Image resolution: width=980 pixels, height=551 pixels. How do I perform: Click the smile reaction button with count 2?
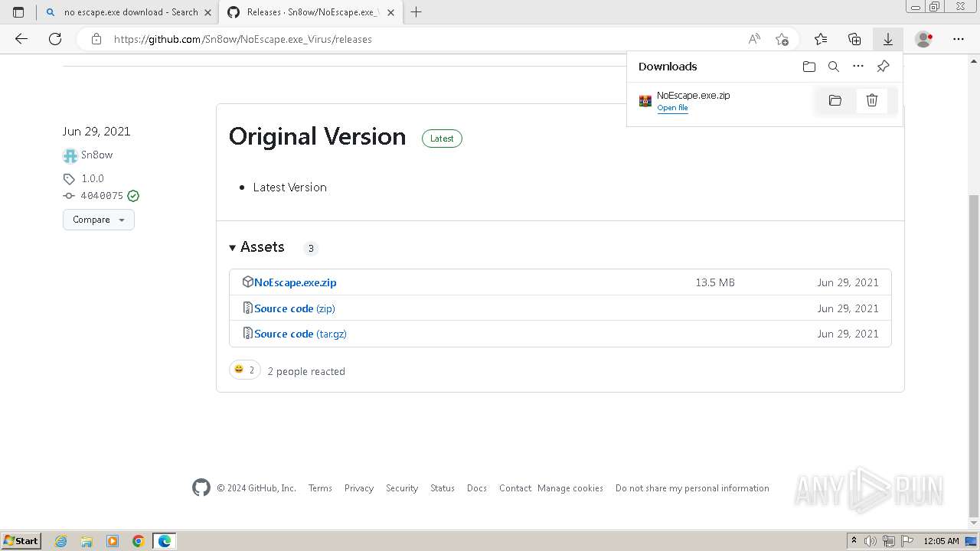tap(245, 370)
